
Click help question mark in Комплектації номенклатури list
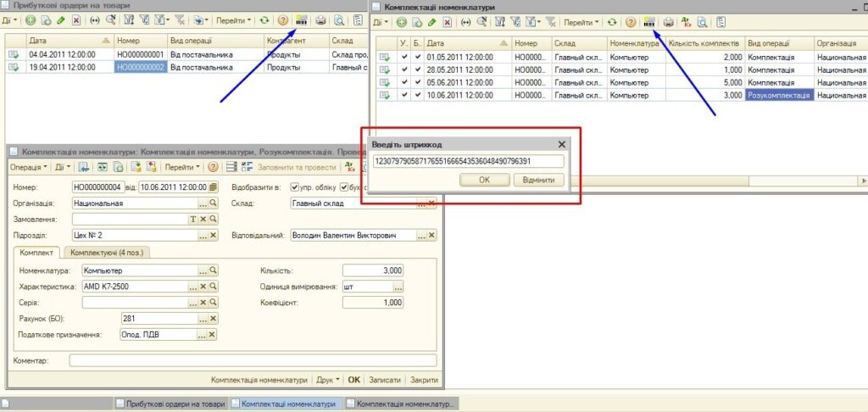pos(631,21)
